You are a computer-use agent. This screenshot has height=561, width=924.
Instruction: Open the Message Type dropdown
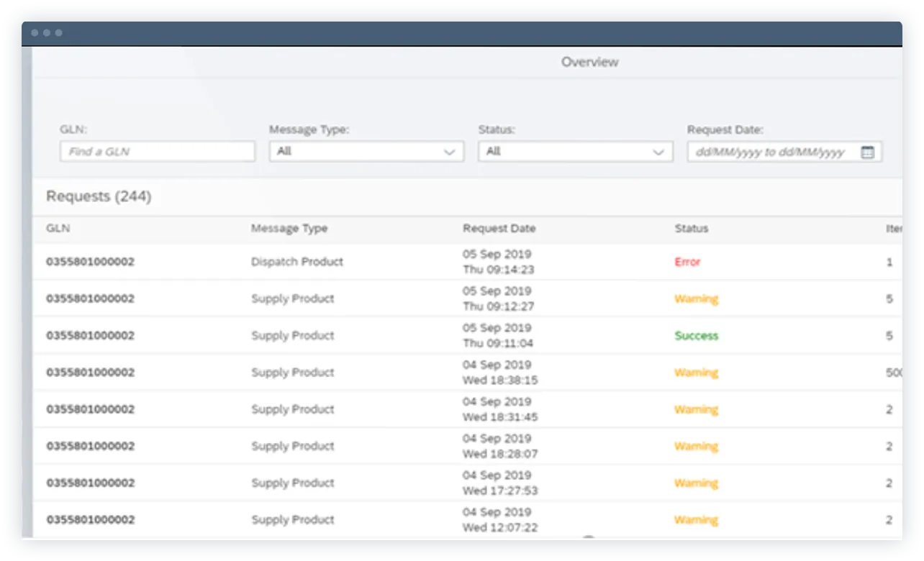pyautogui.click(x=366, y=151)
